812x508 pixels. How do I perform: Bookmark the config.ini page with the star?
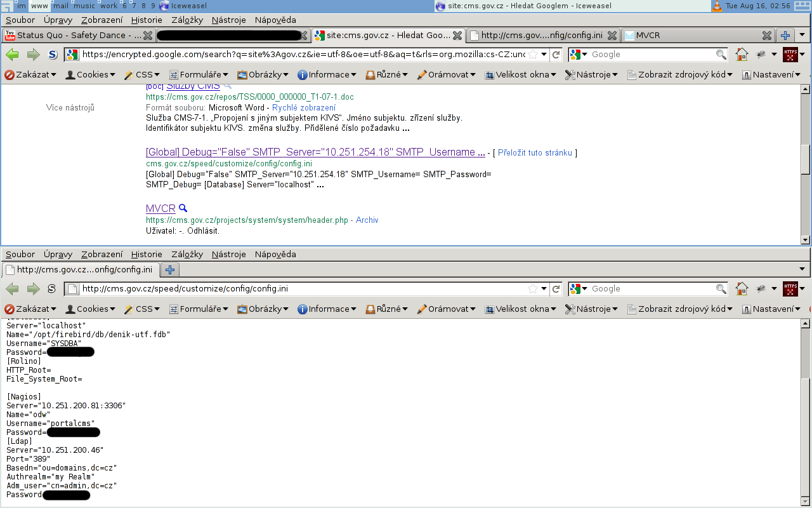pyautogui.click(x=533, y=289)
